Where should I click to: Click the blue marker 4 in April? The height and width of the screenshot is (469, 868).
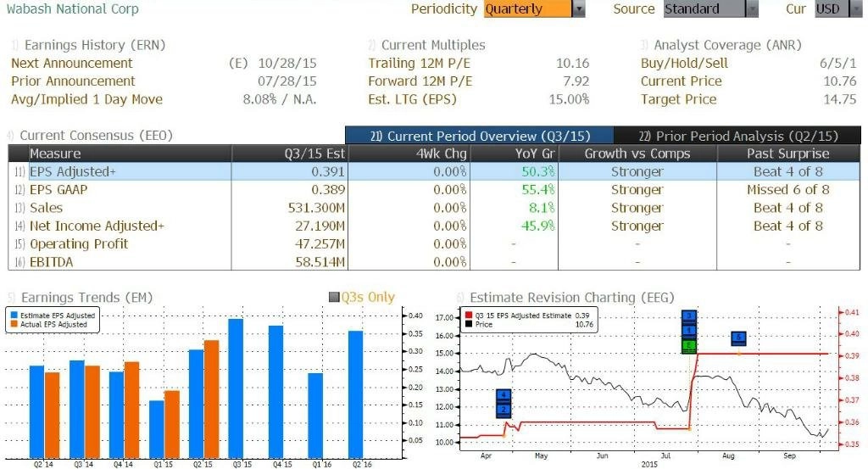[504, 396]
